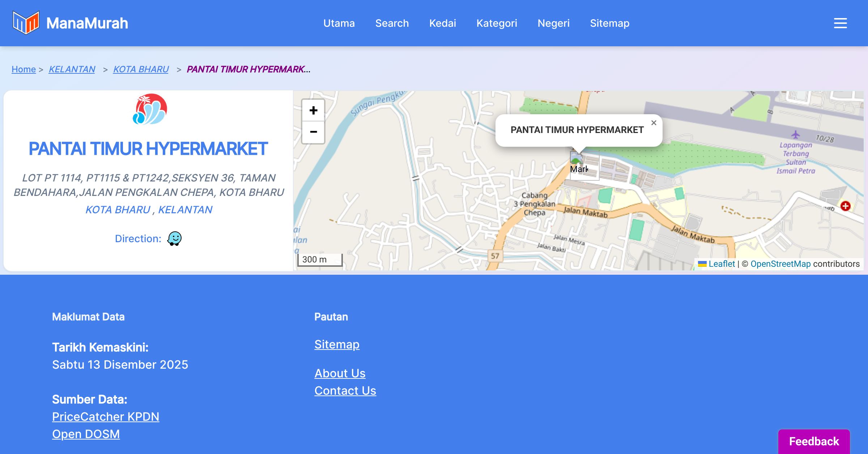Open the About Us footer link
The image size is (868, 454).
point(340,373)
